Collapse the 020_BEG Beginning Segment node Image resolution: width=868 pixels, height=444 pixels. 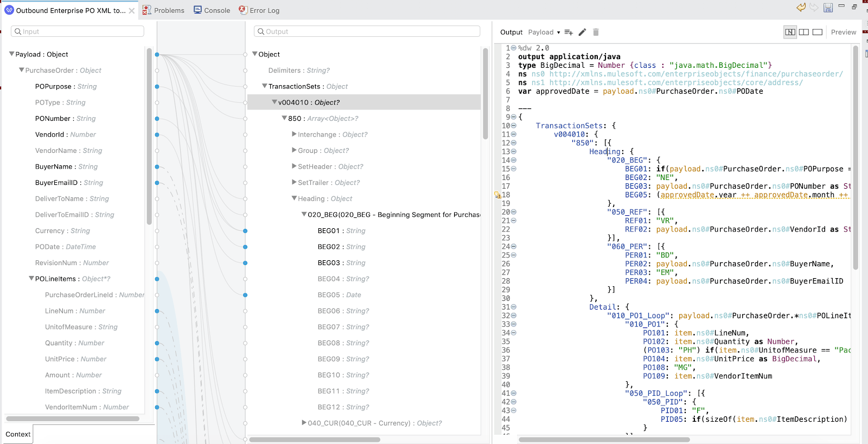coord(304,215)
